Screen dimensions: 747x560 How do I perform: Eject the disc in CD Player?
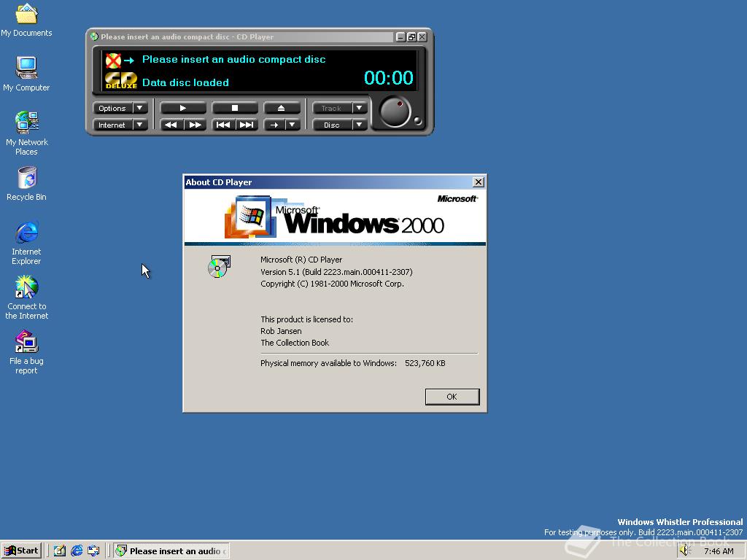[x=282, y=108]
